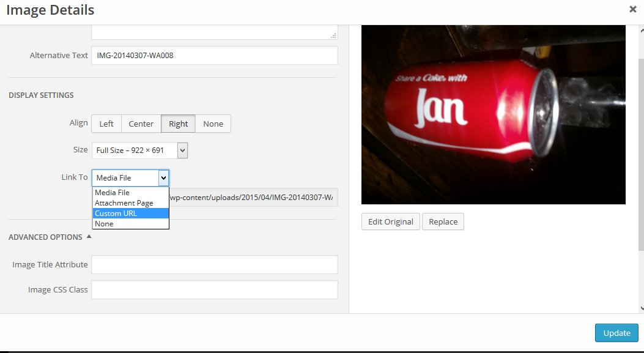Click the Coke can image preview
The height and width of the screenshot is (353, 644).
[494, 114]
